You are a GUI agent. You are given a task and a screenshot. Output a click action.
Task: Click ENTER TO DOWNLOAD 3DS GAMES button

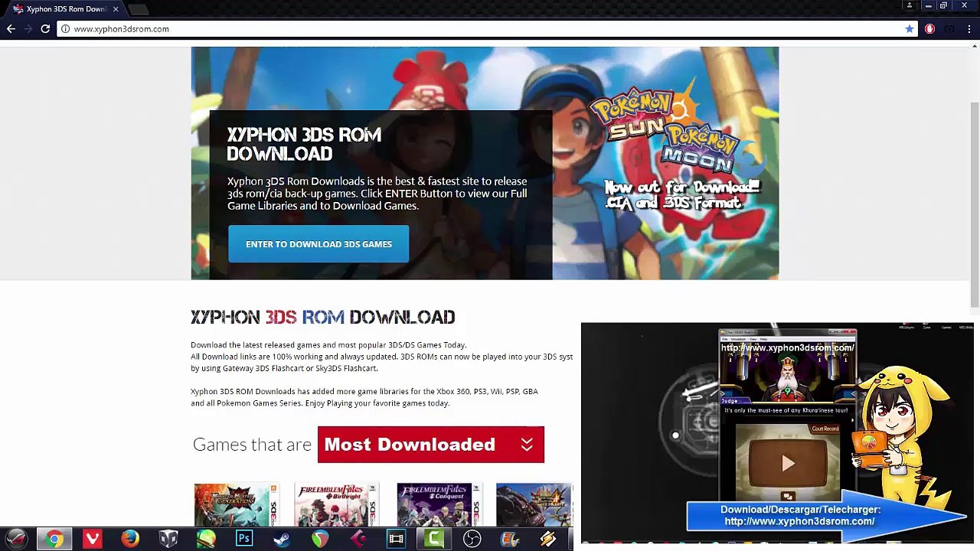point(318,244)
